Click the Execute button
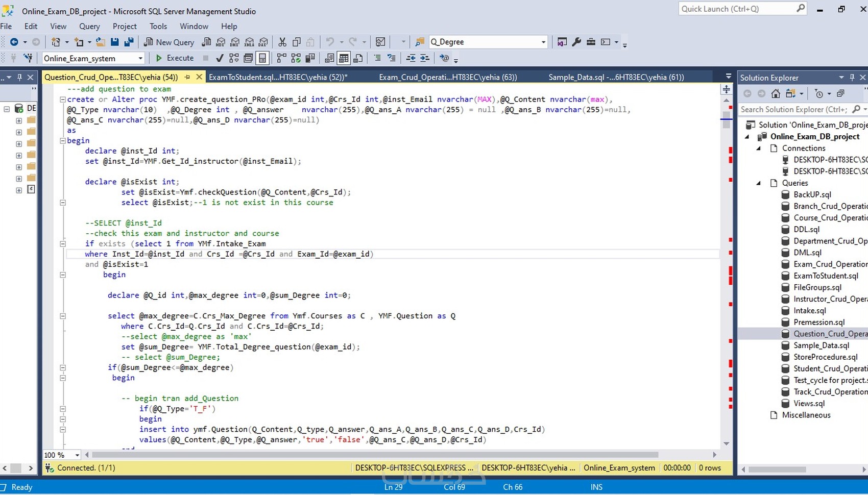This screenshot has height=495, width=868. (x=175, y=58)
